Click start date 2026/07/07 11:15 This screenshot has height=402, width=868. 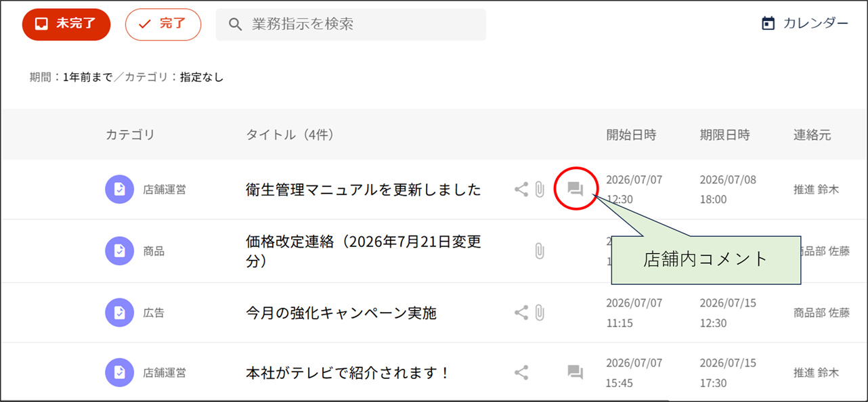(x=634, y=313)
